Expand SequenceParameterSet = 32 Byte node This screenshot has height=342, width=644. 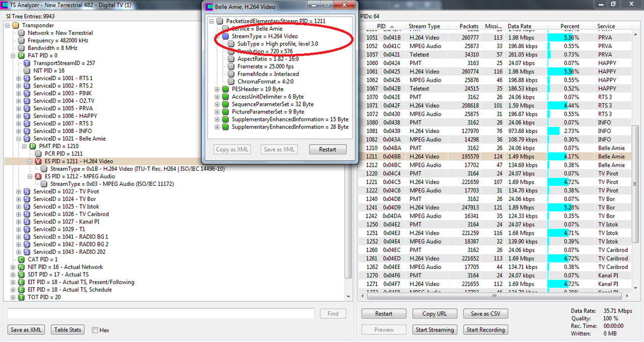217,104
